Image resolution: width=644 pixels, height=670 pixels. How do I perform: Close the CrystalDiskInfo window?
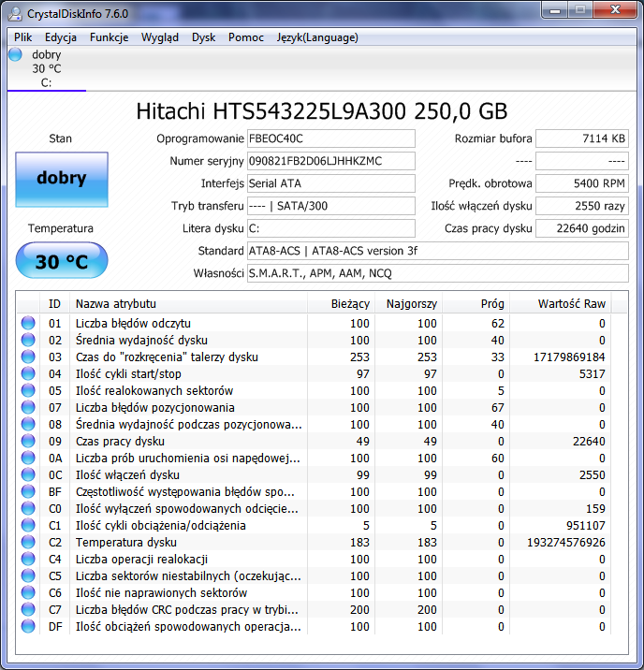[615, 10]
